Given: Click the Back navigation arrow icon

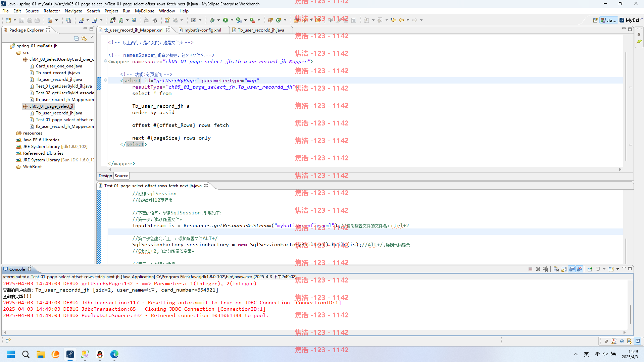Looking at the screenshot, I should pos(401,20).
